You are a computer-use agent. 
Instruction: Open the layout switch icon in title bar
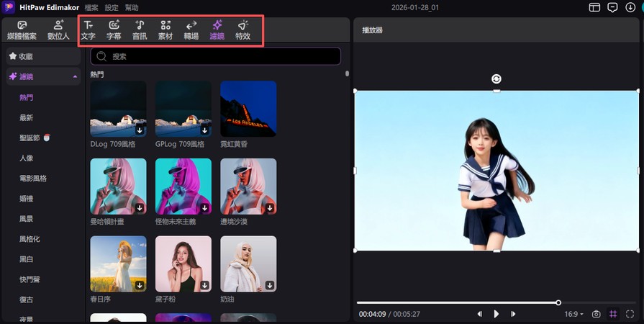pyautogui.click(x=594, y=7)
